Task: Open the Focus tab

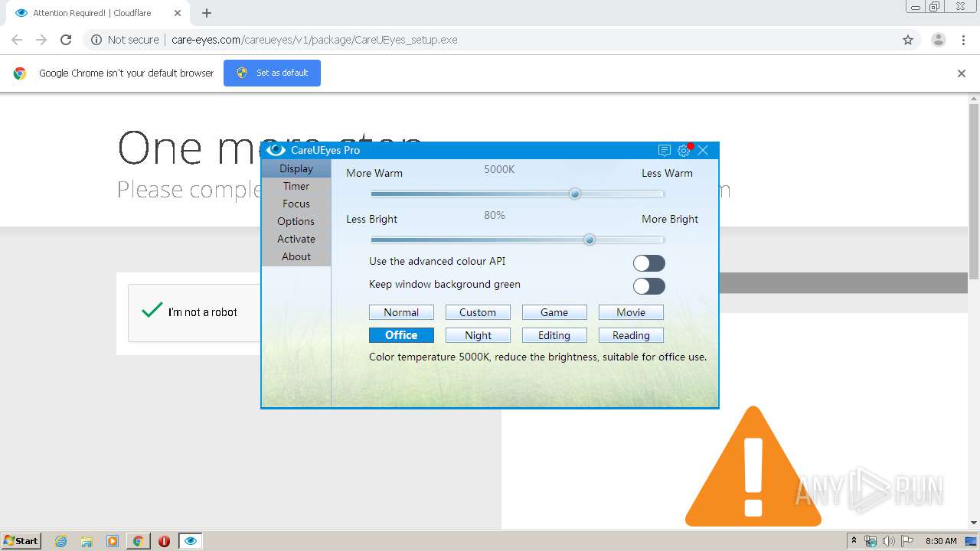Action: click(x=296, y=204)
